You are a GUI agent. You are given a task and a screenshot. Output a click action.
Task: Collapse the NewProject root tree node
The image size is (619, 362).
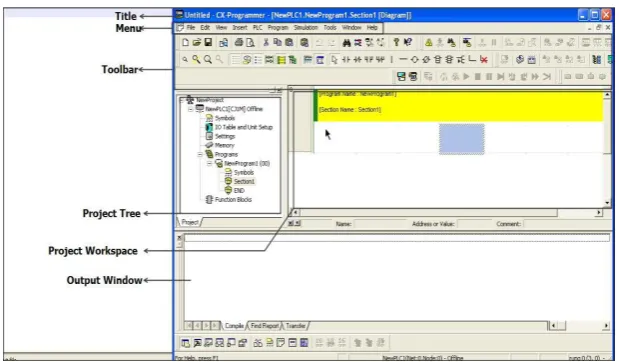(182, 100)
